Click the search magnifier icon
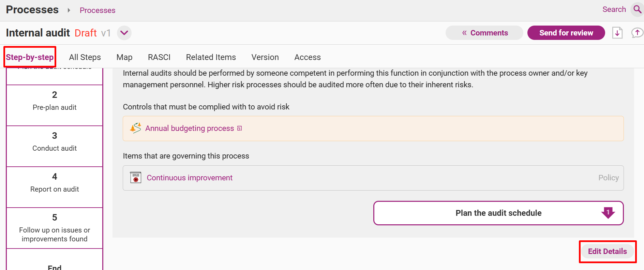The width and height of the screenshot is (644, 270). click(x=637, y=9)
